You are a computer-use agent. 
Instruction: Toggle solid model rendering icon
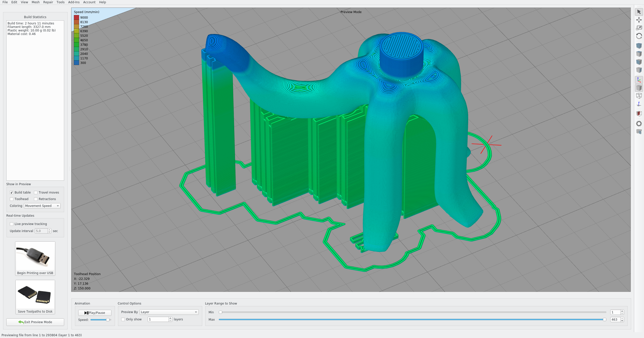[639, 88]
